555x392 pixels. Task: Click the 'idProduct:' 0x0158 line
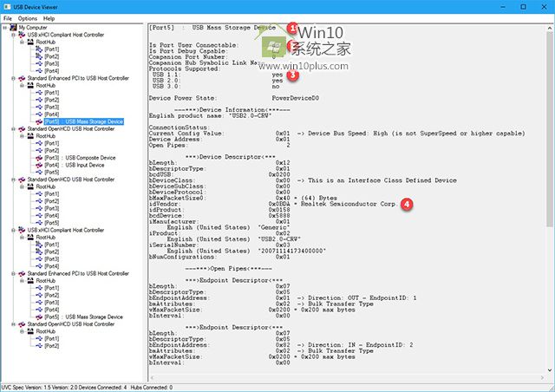pos(219,210)
